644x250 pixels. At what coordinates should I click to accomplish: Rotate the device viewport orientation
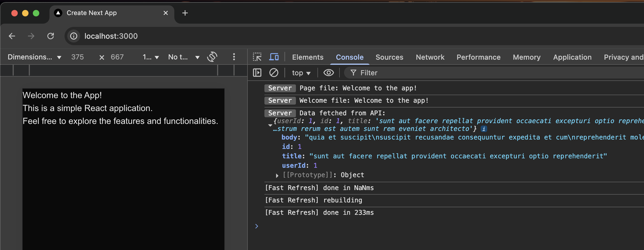[212, 57]
